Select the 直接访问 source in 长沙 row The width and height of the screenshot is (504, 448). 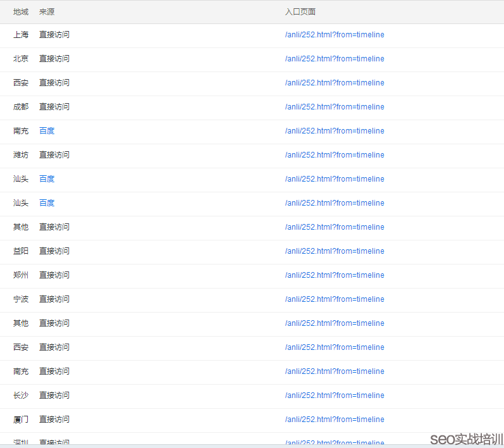click(x=54, y=395)
